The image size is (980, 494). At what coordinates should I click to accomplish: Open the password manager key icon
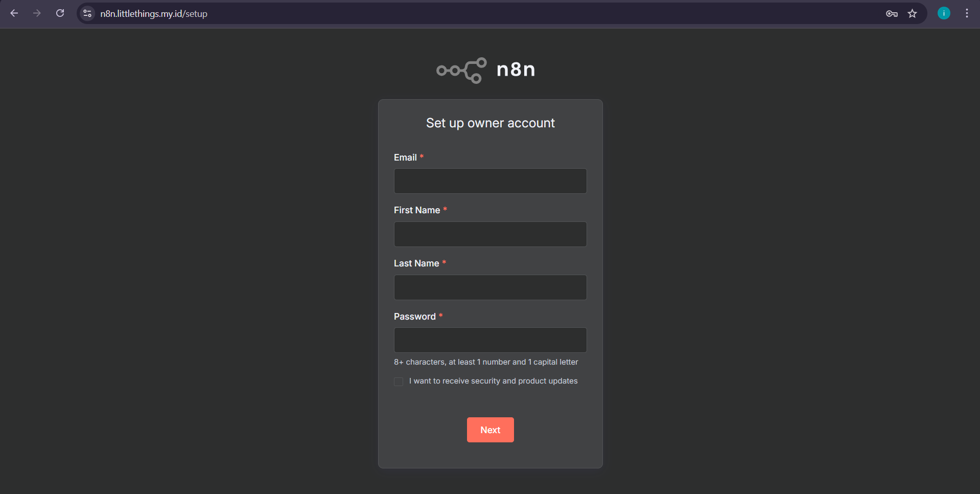[x=892, y=14]
